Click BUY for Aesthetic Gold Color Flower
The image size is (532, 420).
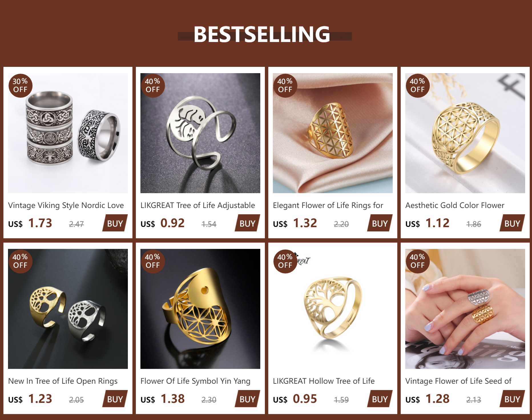coord(512,223)
